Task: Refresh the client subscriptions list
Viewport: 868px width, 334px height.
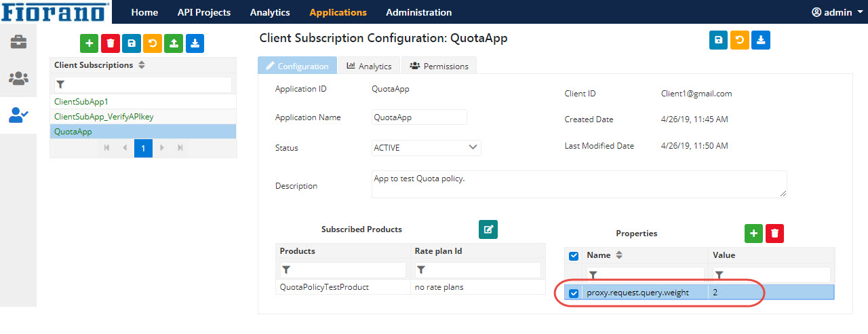Action: pos(153,43)
